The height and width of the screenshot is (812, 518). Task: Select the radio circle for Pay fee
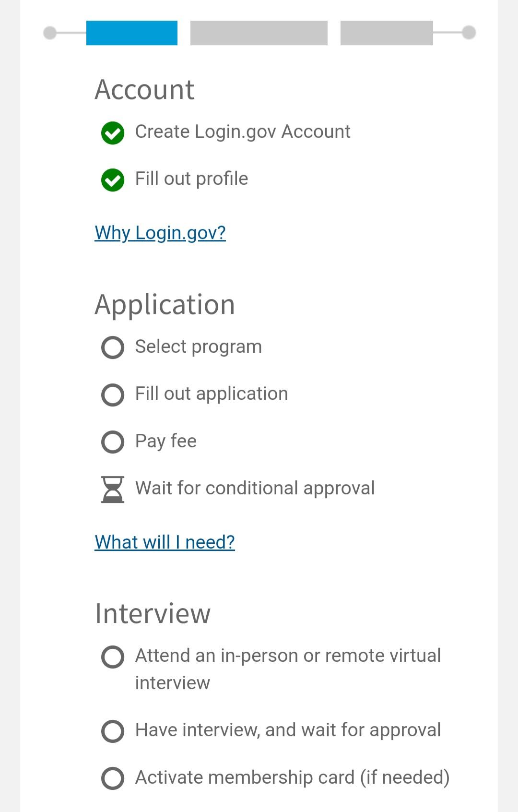pyautogui.click(x=112, y=442)
